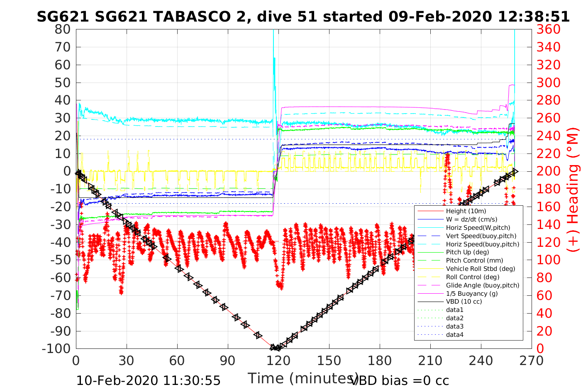
Task: Select the "W = dz/dt (cm/s)" legend label
Action: point(471,219)
